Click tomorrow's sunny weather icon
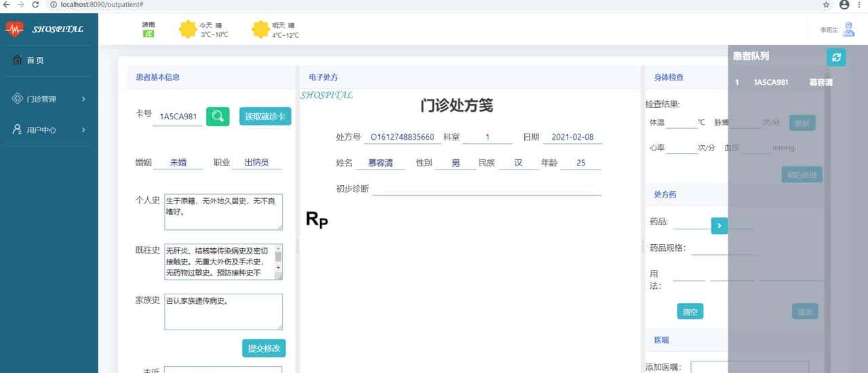The height and width of the screenshot is (373, 868). [x=260, y=29]
